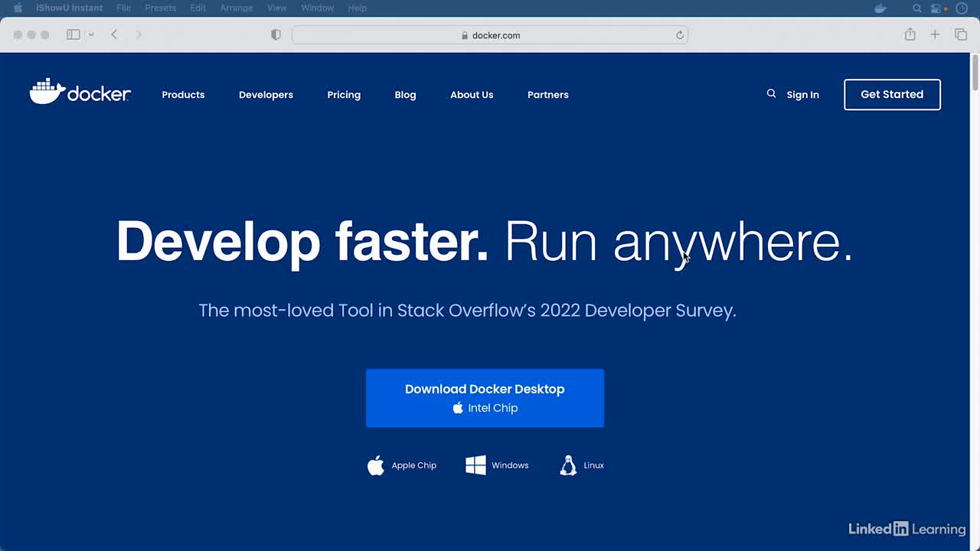Choose the Windows download link
Image resolution: width=980 pixels, height=551 pixels.
coord(497,465)
